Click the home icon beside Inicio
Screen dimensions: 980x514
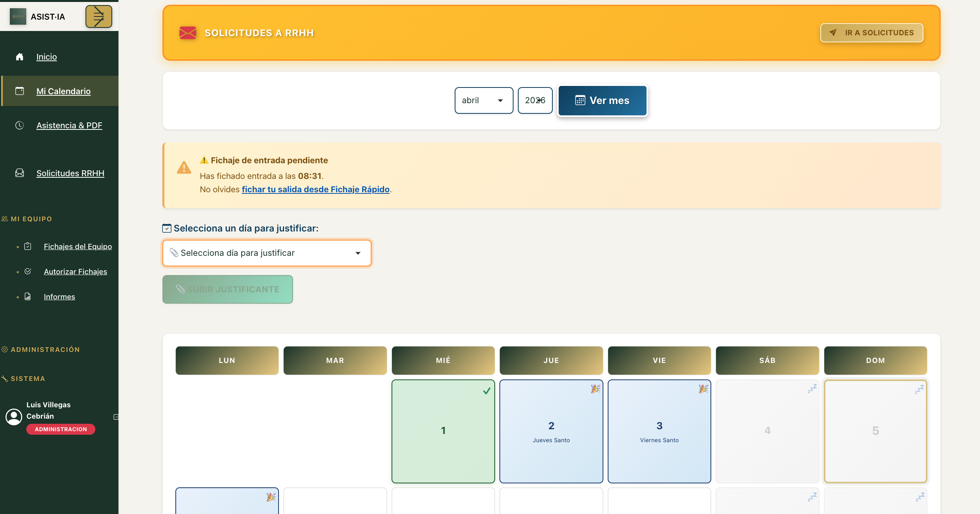[20, 57]
